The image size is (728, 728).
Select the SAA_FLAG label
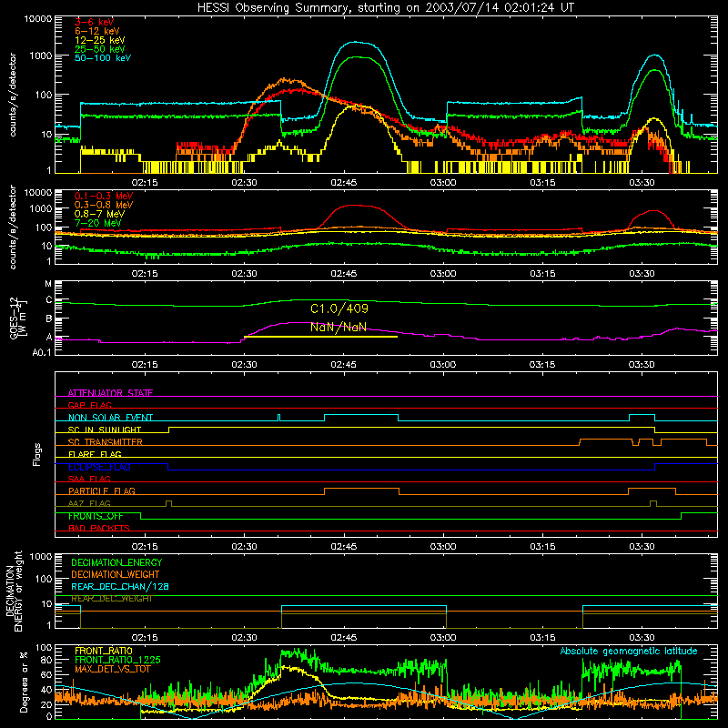[89, 479]
